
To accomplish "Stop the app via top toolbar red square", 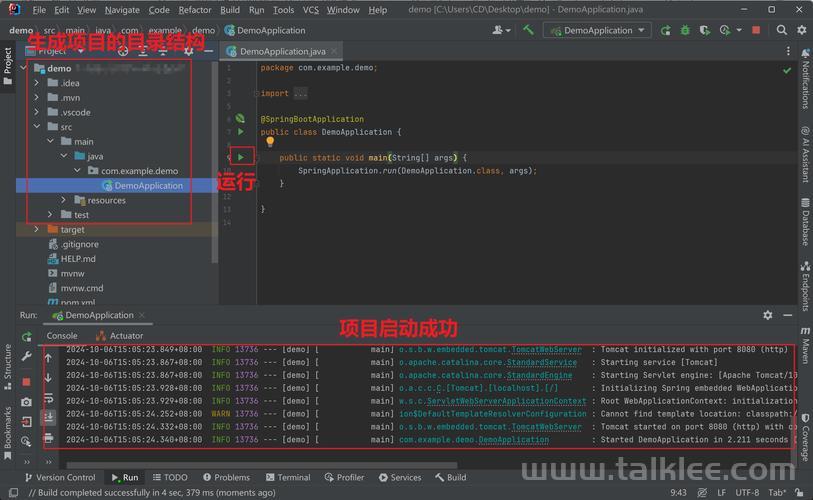I will [x=756, y=30].
